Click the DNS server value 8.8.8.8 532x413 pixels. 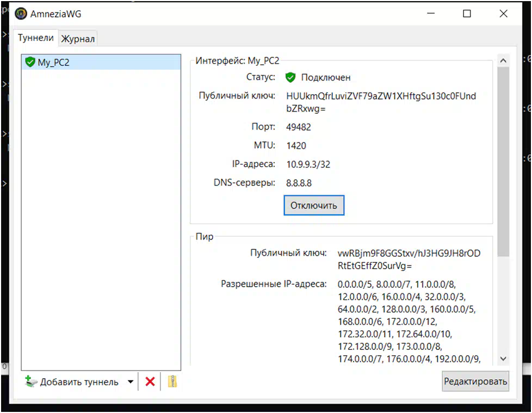click(x=299, y=183)
